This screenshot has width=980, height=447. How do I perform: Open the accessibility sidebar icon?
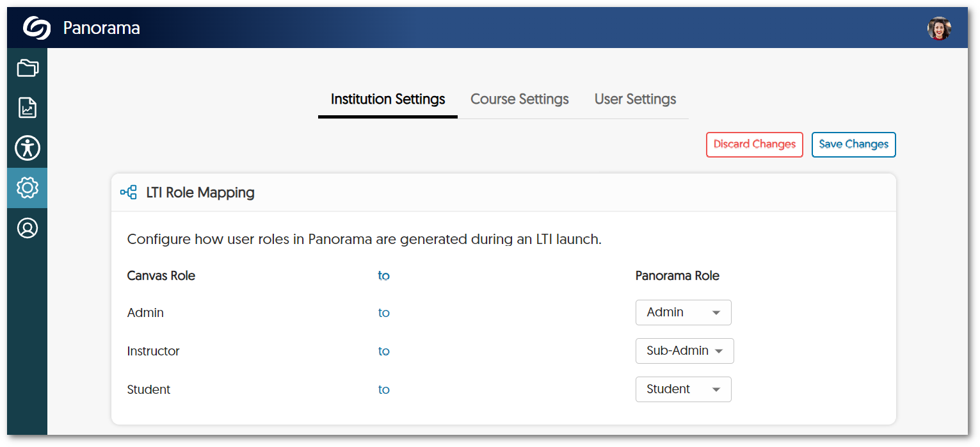coord(28,148)
